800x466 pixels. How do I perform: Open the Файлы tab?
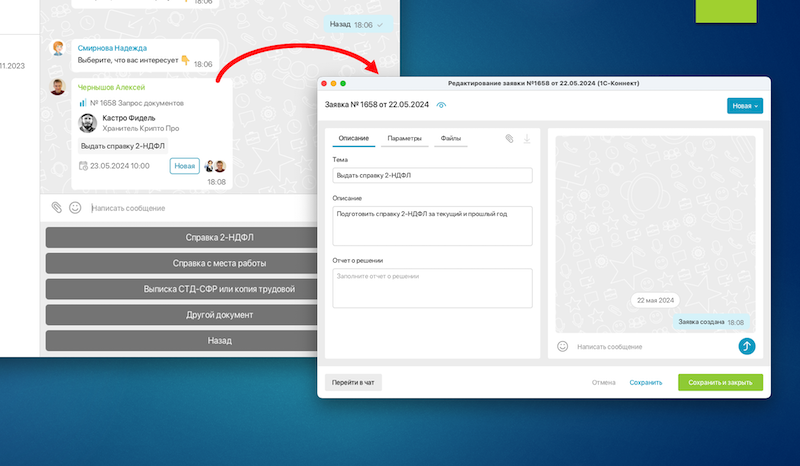[x=451, y=138]
